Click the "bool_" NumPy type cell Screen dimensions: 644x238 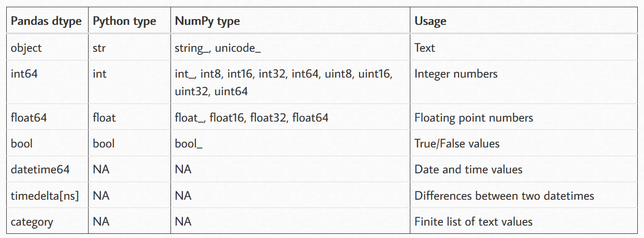(x=189, y=143)
